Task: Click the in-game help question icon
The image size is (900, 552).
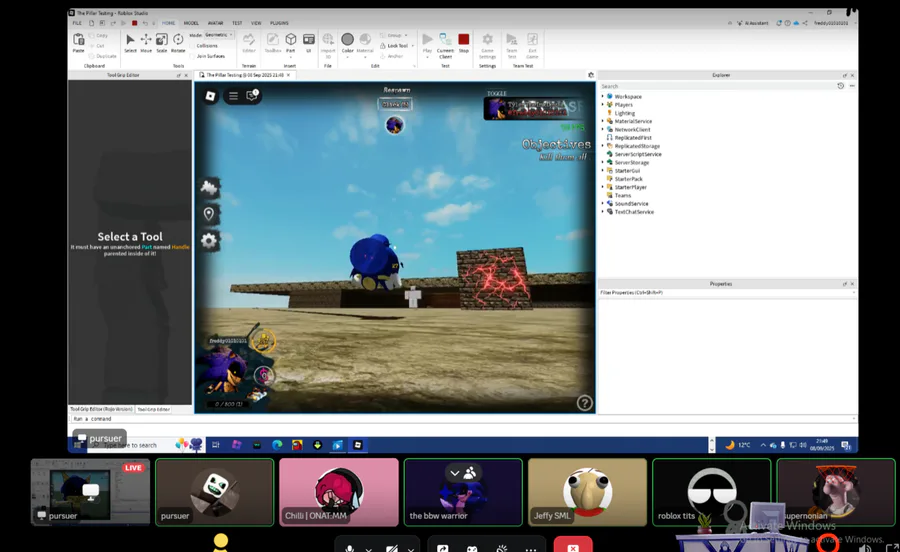Action: [584, 403]
